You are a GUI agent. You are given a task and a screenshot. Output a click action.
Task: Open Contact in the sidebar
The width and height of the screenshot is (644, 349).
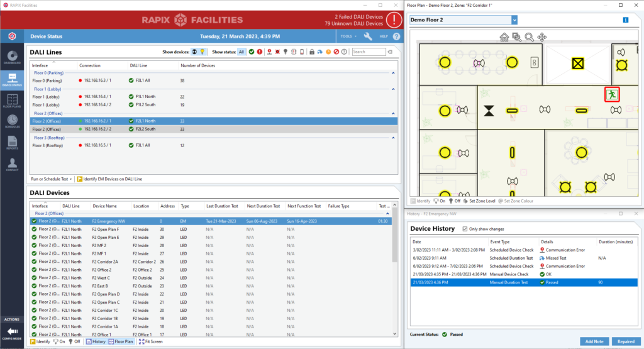tap(12, 165)
